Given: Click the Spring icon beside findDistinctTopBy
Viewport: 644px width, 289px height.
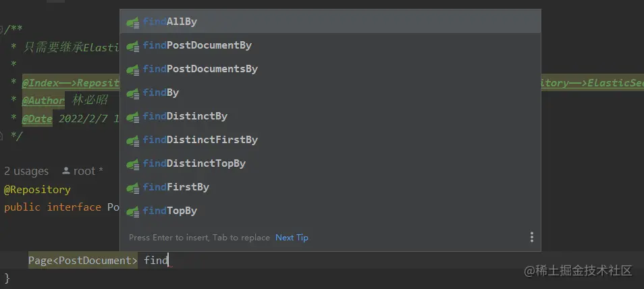Looking at the screenshot, I should click(133, 165).
